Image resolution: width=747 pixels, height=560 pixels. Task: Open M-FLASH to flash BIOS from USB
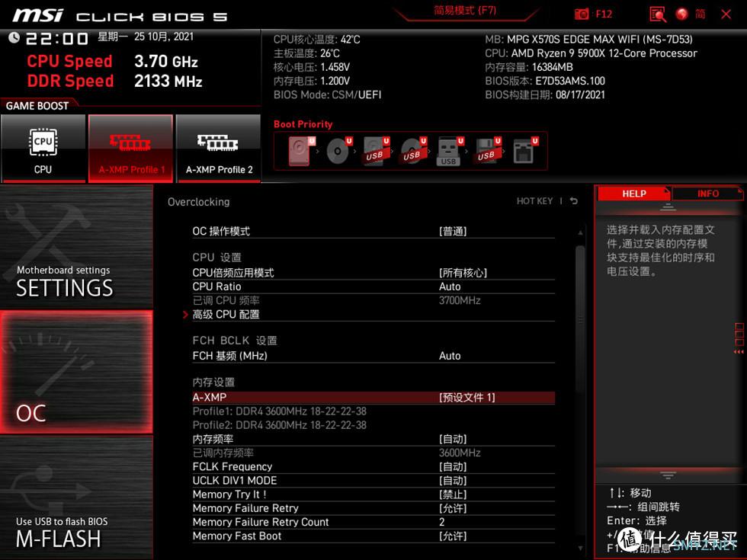pyautogui.click(x=76, y=498)
